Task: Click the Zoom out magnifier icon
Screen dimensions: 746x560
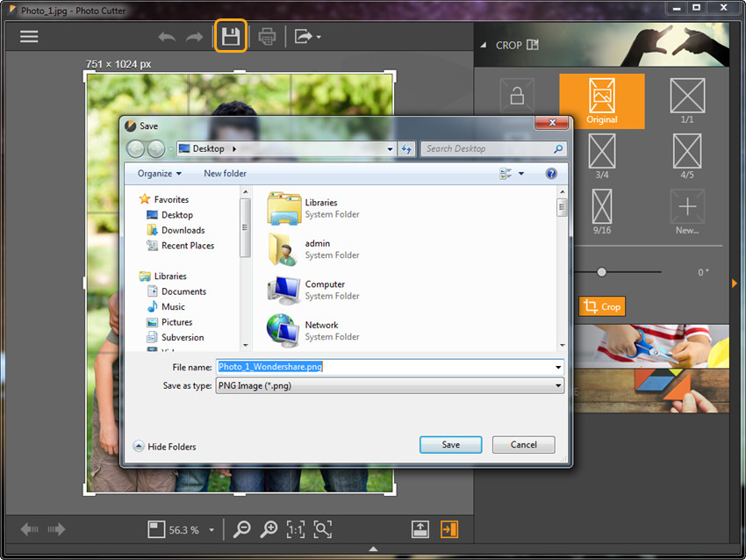Action: (x=241, y=529)
